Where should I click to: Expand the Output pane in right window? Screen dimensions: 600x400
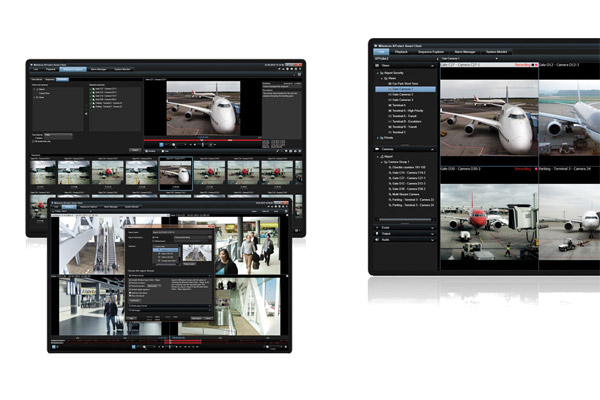click(432, 234)
